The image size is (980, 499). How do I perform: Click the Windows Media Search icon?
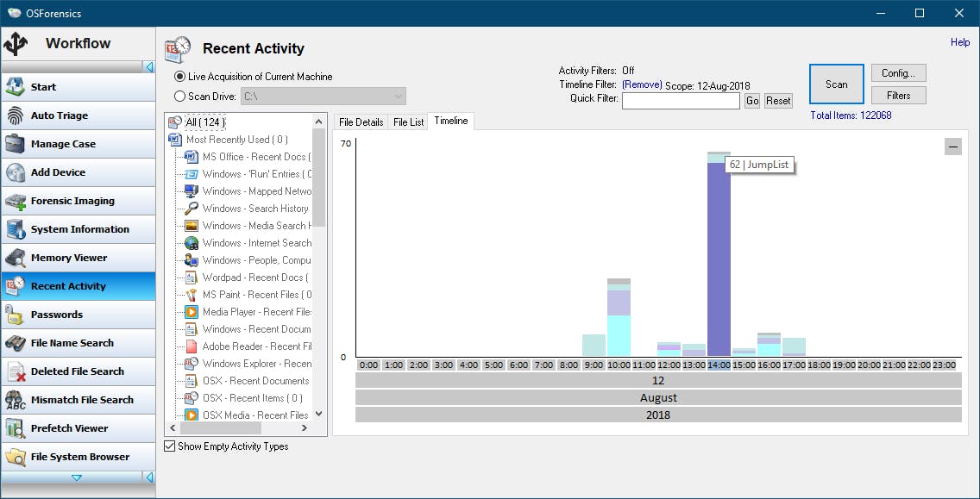tap(192, 226)
